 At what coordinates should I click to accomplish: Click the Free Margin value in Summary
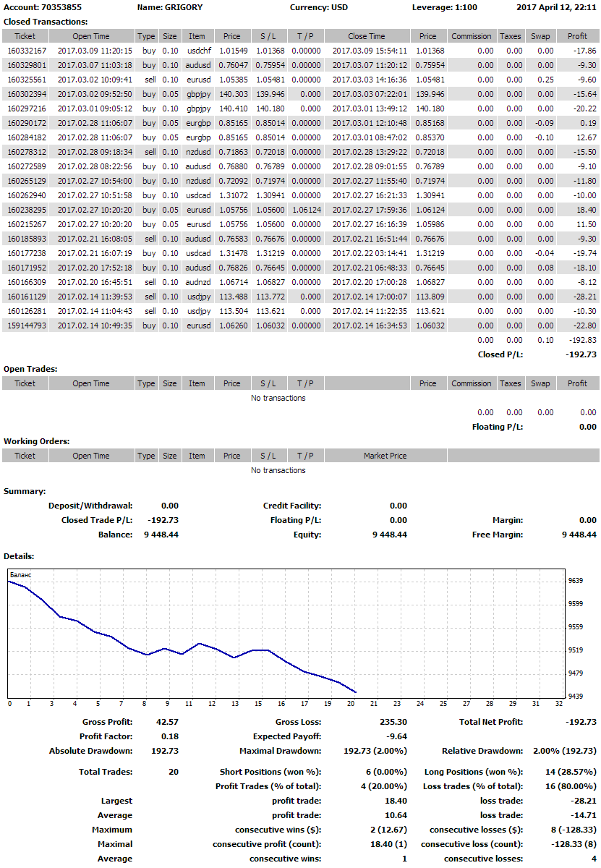(579, 535)
